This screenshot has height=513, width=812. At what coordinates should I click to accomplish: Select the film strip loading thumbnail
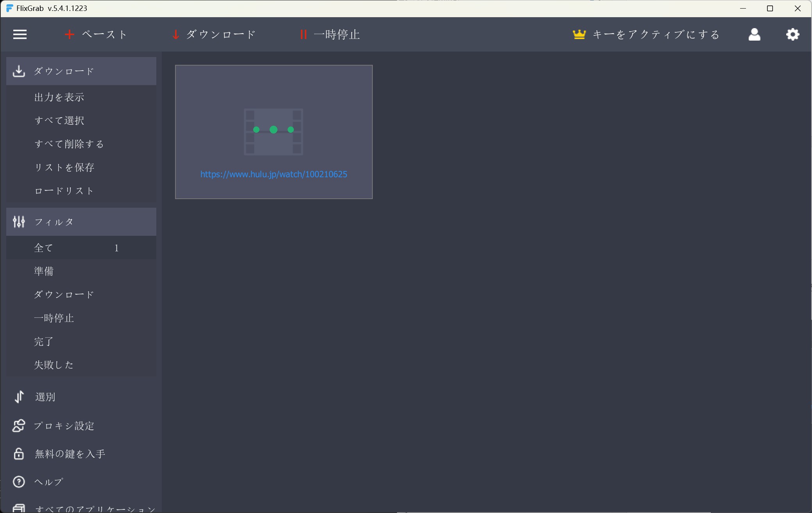coord(274,132)
